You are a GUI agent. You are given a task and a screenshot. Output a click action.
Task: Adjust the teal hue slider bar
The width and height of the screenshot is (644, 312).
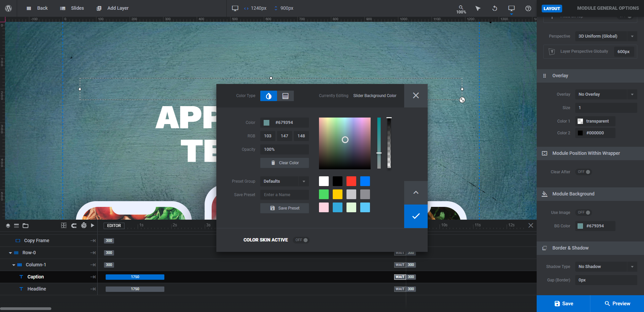pos(379,143)
